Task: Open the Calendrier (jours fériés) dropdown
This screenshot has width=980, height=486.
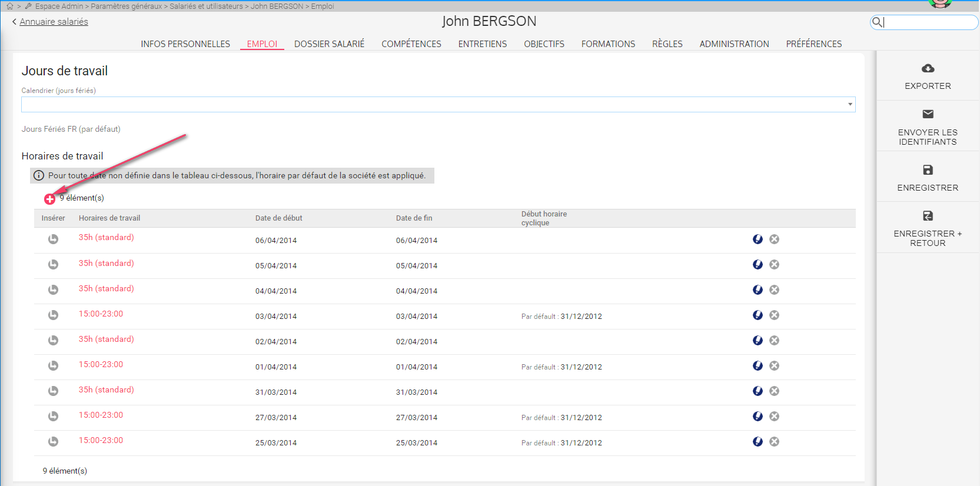Action: click(438, 104)
